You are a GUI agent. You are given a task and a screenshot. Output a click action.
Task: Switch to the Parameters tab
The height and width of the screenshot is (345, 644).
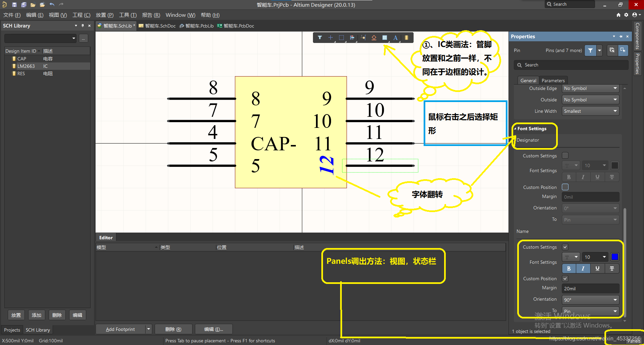(x=553, y=81)
